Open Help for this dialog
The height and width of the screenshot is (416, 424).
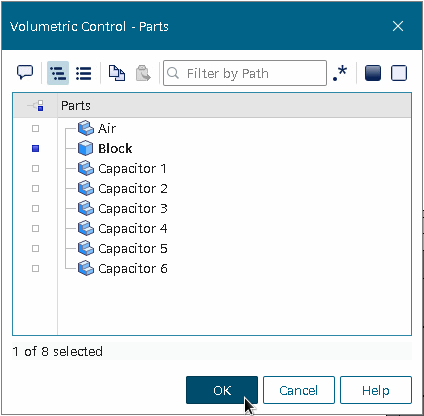[x=376, y=390]
